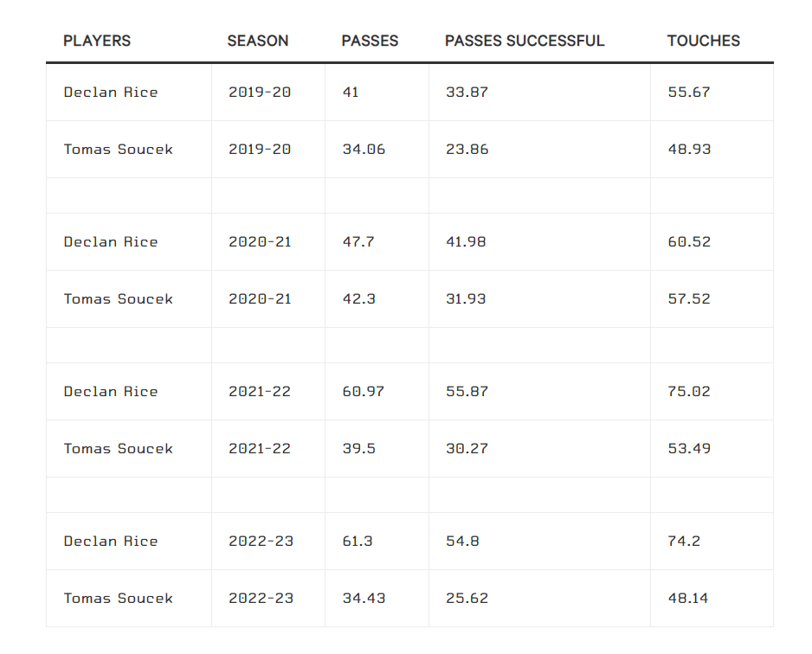Click the PASSES SUCCESSFUL column header

525,41
